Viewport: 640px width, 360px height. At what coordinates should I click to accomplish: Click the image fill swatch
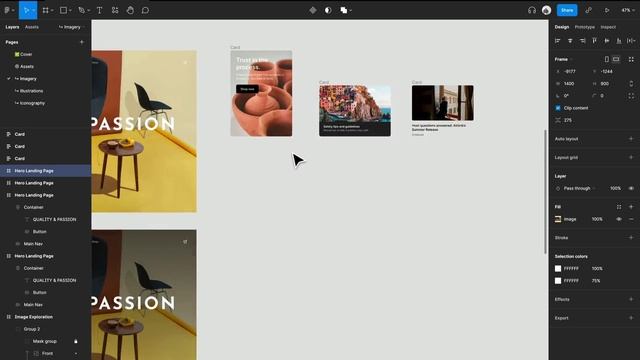pyautogui.click(x=558, y=219)
